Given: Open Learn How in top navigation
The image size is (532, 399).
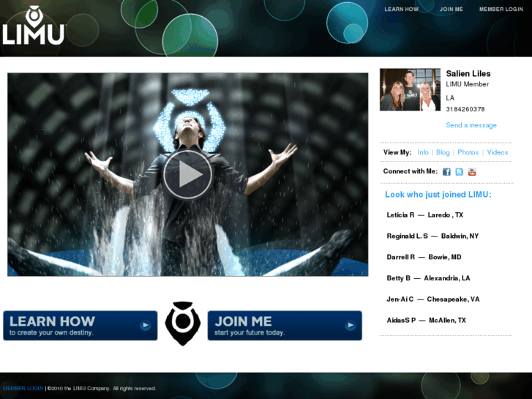Looking at the screenshot, I should (x=401, y=10).
